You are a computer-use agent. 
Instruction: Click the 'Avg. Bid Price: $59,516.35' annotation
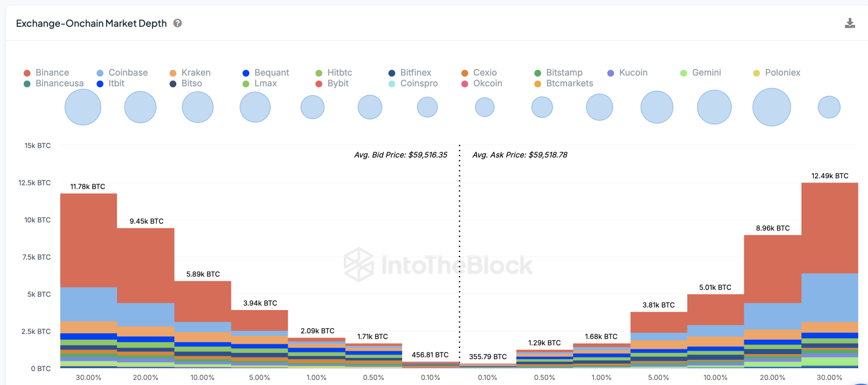click(401, 155)
